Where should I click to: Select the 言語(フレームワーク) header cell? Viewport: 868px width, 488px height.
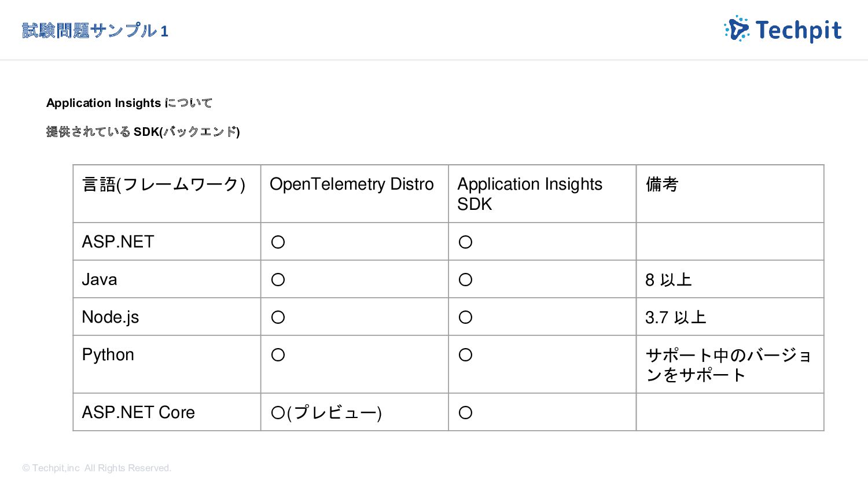(x=167, y=194)
